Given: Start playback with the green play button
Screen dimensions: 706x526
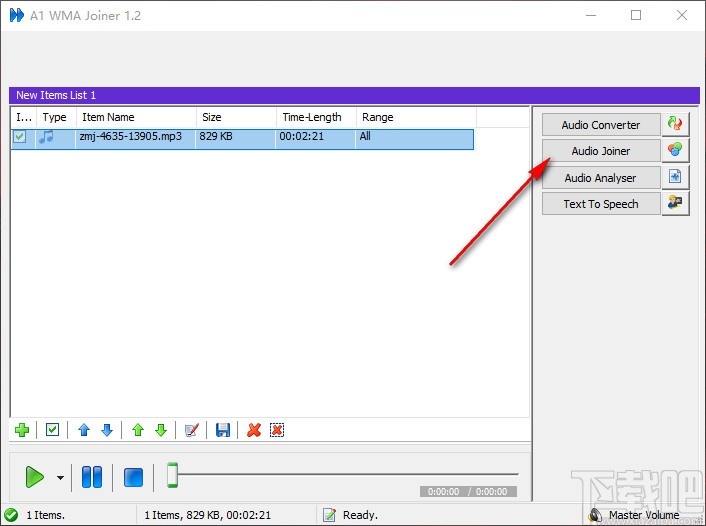Looking at the screenshot, I should pyautogui.click(x=35, y=477).
